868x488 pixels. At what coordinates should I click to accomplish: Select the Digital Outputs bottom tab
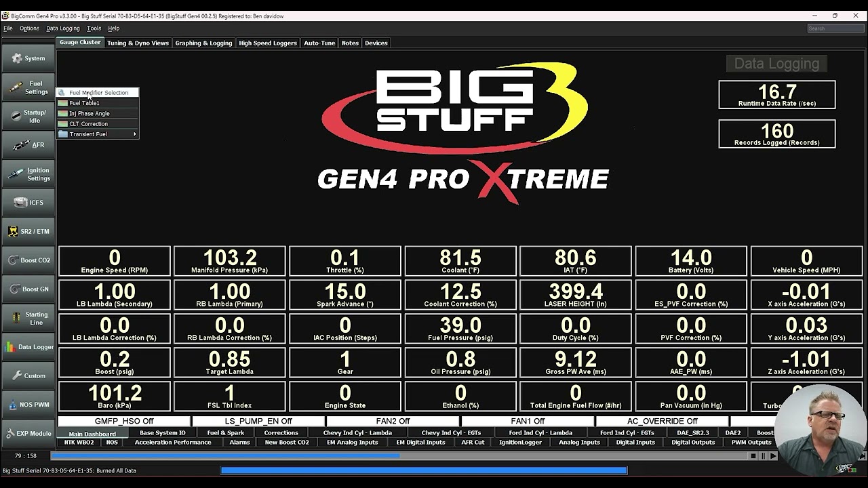[693, 443]
